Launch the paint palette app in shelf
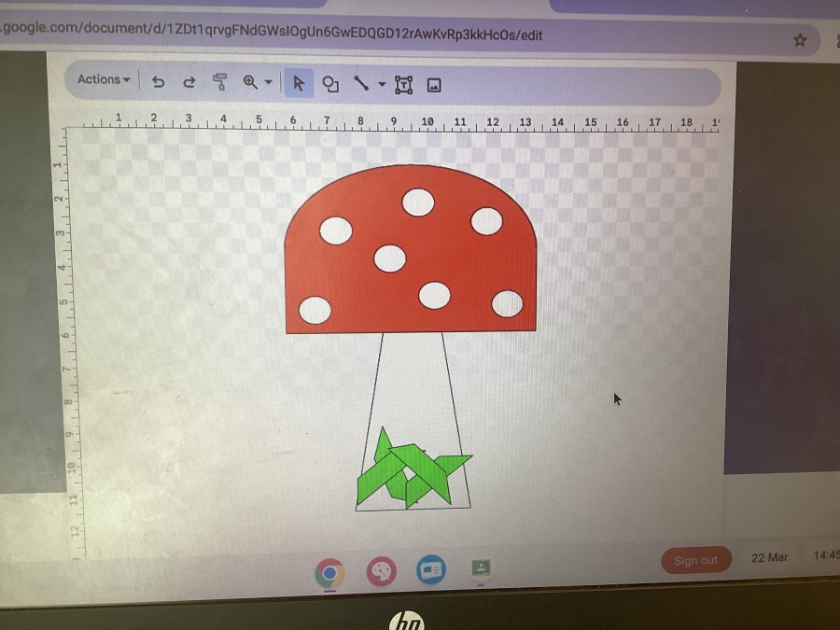The image size is (840, 630). (x=381, y=570)
